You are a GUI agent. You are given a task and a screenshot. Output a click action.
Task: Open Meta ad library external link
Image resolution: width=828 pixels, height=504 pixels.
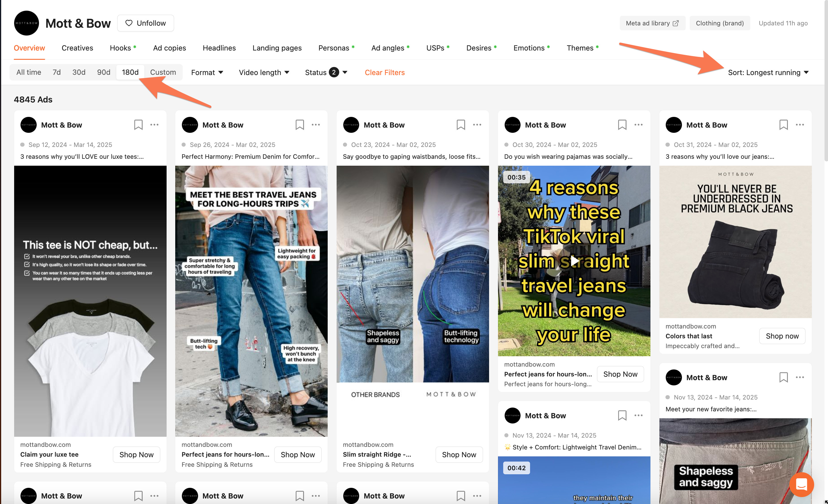pos(652,23)
